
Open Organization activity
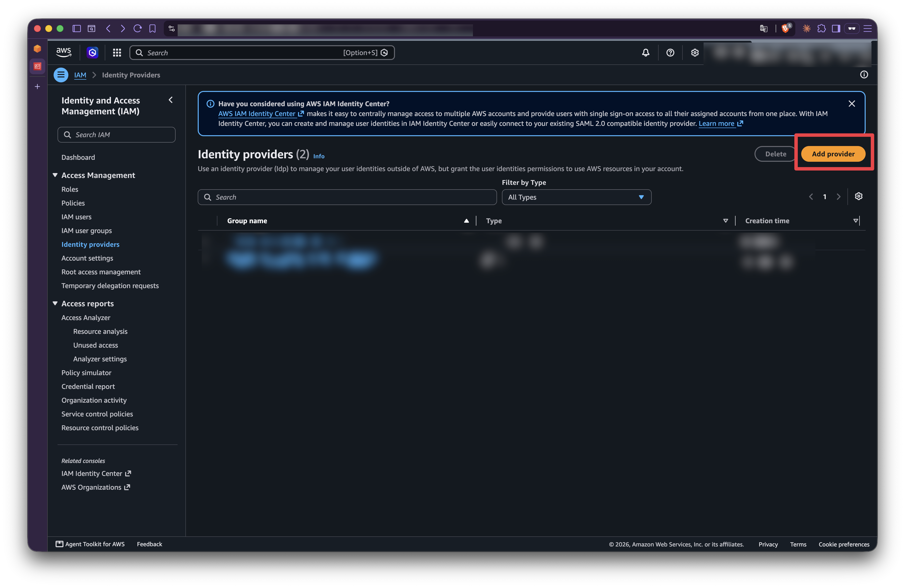coord(94,400)
